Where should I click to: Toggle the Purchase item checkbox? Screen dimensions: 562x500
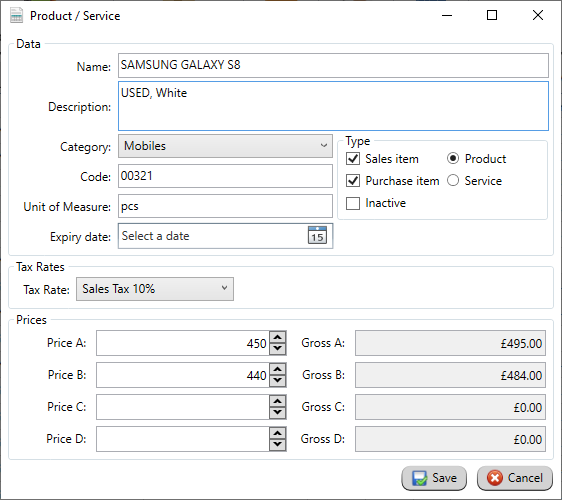(x=353, y=181)
